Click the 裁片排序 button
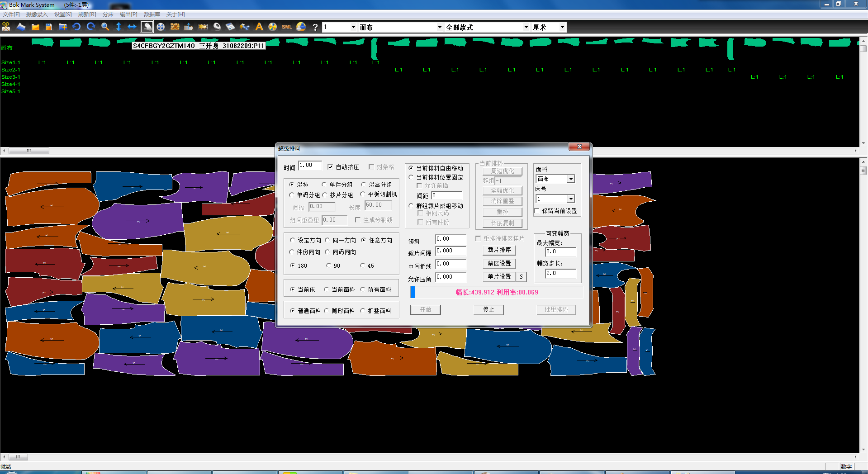The image size is (868, 474). pos(499,250)
